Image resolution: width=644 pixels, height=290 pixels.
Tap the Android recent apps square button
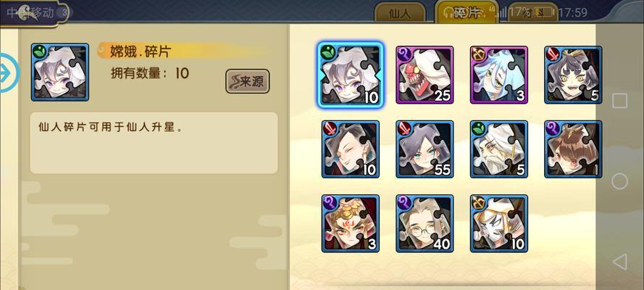point(620,101)
